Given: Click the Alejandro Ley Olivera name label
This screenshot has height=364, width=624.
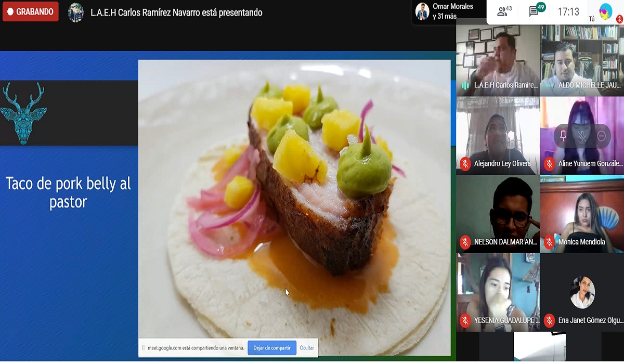Looking at the screenshot, I should pyautogui.click(x=502, y=163).
